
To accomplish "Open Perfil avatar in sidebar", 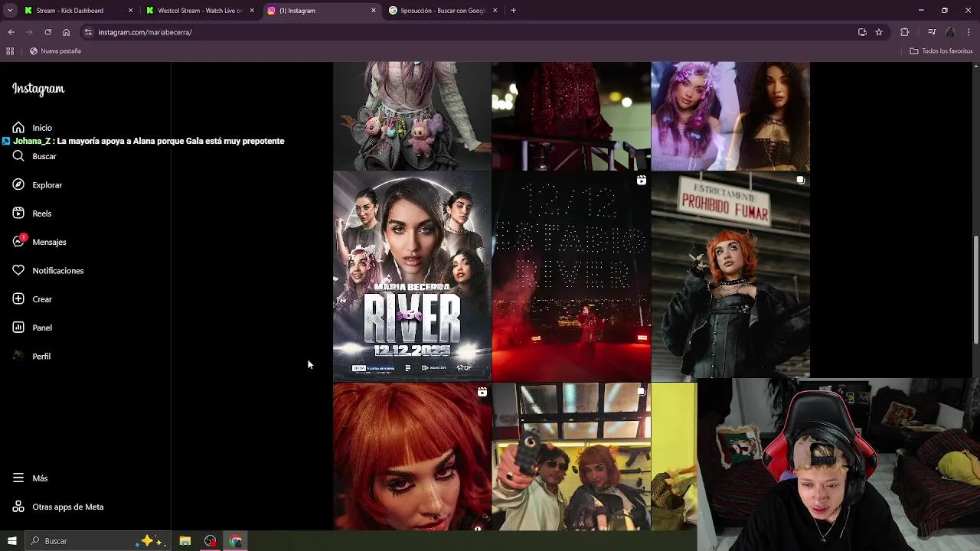I will pos(18,356).
